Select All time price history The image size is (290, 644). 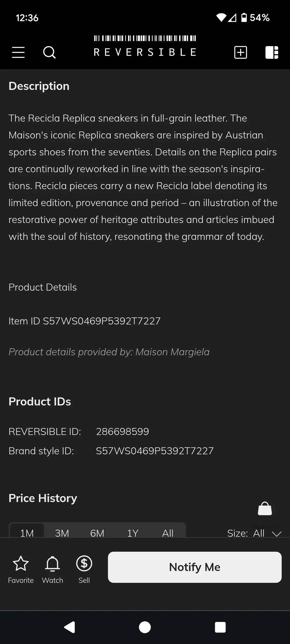click(x=168, y=532)
